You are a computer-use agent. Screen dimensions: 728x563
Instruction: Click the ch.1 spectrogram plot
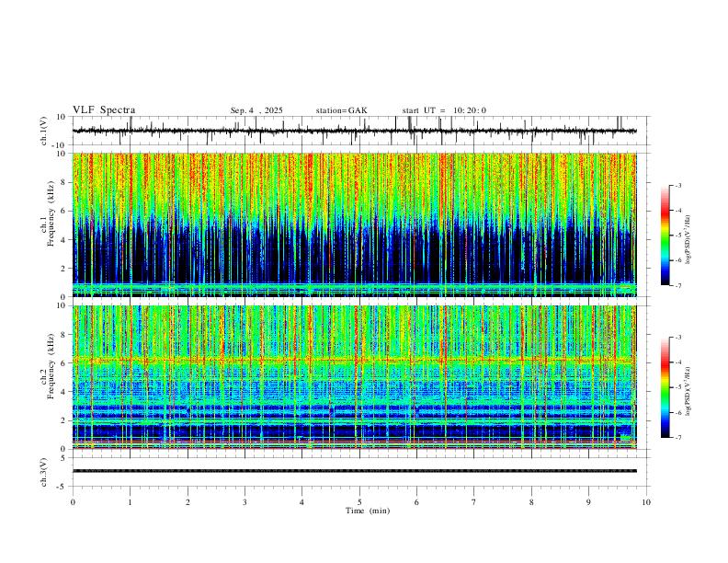(354, 224)
